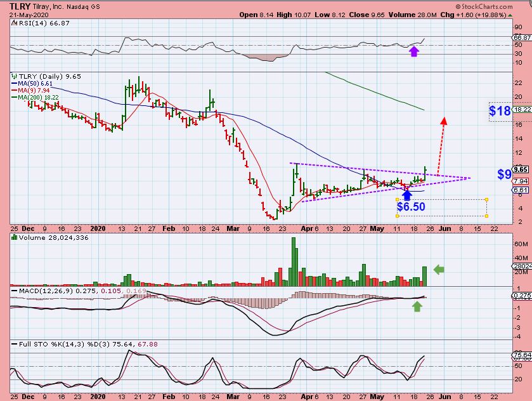Click the 75.64 stochastic value tag on right
532x401 pixels.
click(522, 355)
